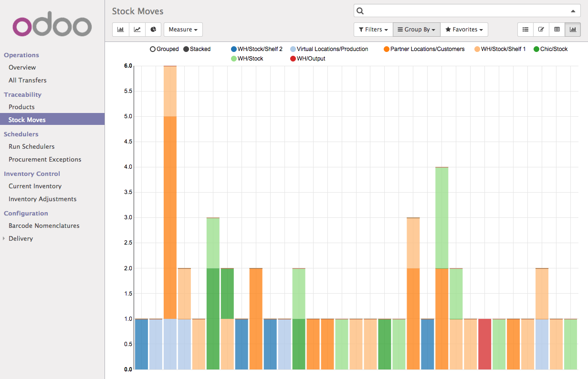Select the Grouped radio option
588x379 pixels.
pos(153,49)
